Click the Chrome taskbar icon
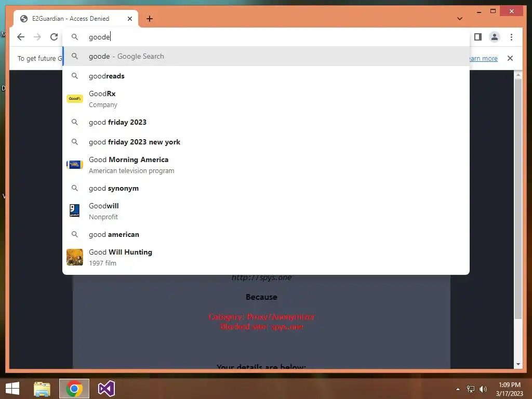 [74, 389]
